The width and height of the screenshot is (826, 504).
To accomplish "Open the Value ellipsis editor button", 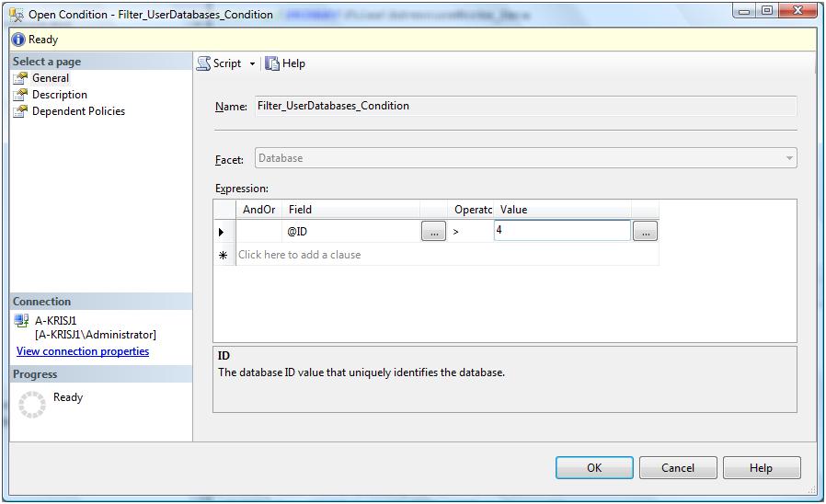I will 645,231.
